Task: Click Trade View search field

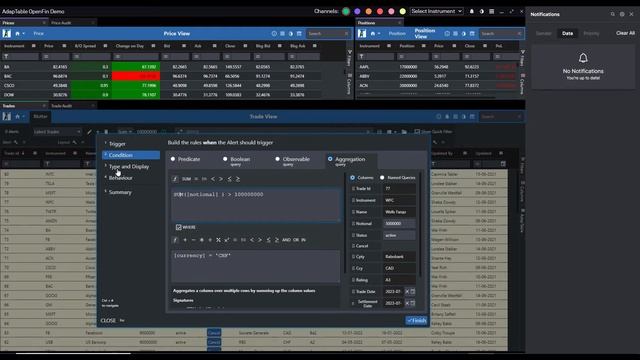Action: [x=501, y=117]
